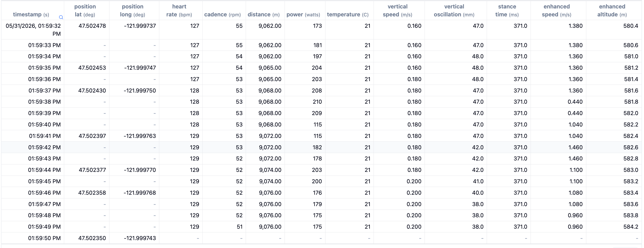Select the 01:59:42 PM timestamp row

click(322, 147)
